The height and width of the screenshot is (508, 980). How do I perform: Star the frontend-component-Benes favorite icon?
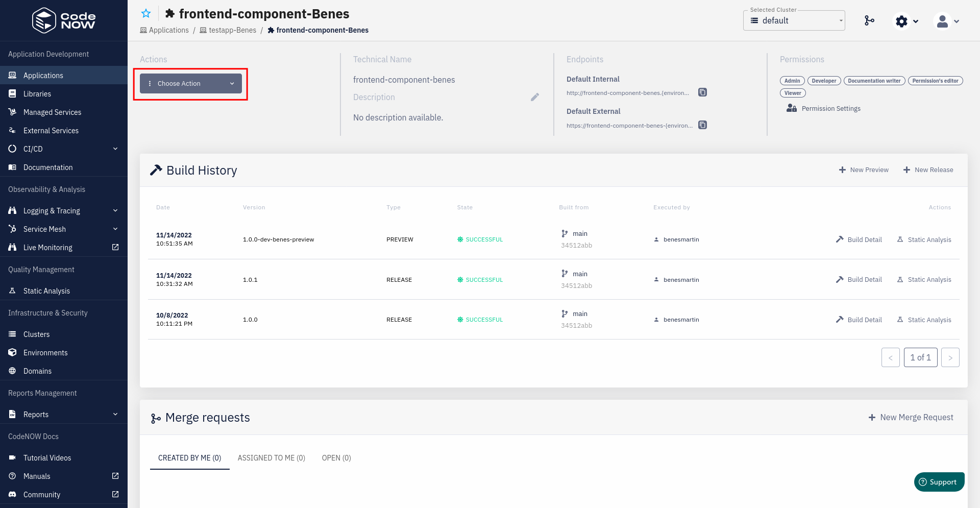coord(146,14)
